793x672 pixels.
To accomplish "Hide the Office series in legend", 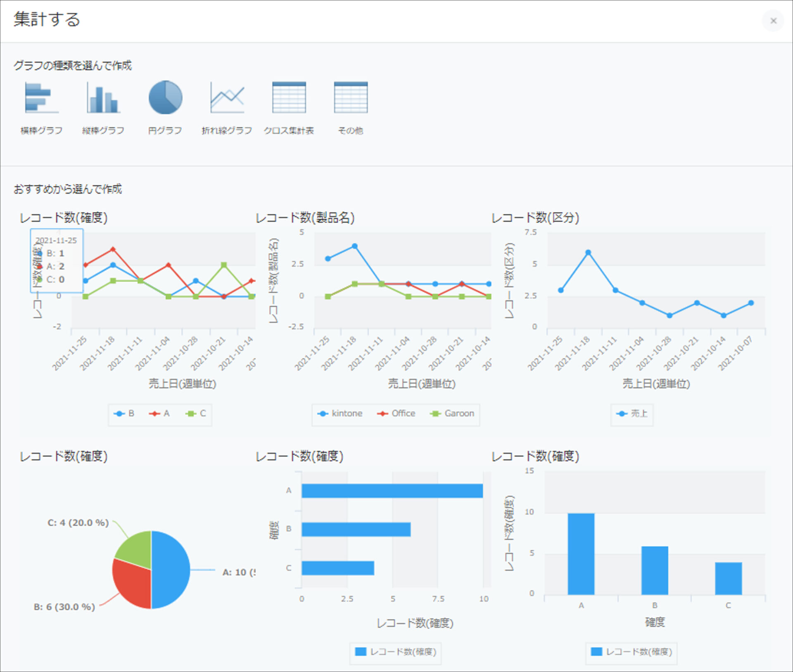I will coord(396,413).
